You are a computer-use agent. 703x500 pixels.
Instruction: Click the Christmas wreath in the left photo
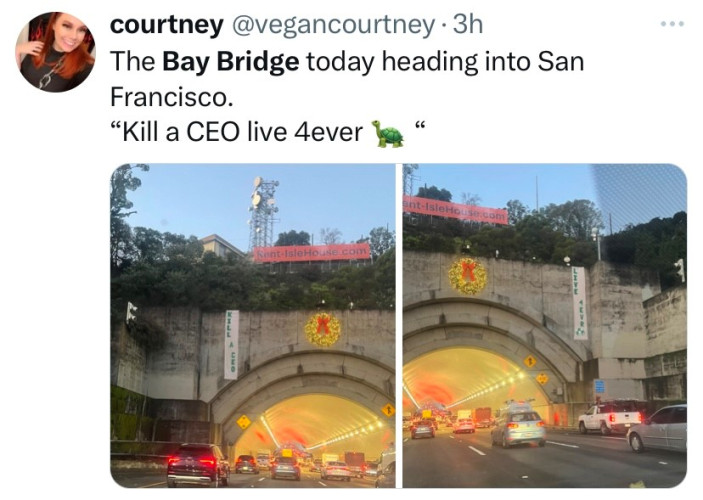coord(323,329)
